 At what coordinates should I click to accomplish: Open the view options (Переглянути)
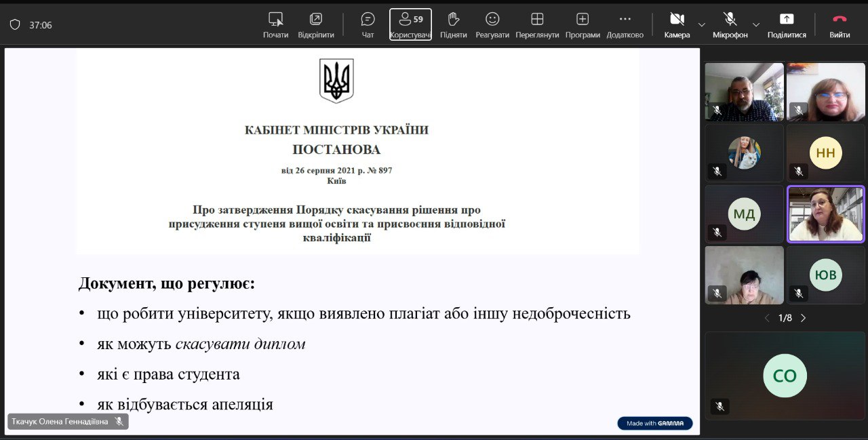coord(537,24)
